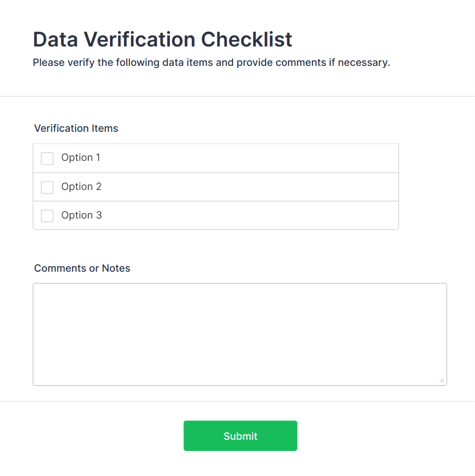Viewport: 475px width, 476px height.
Task: Click the divider line above Submit
Action: pos(237,401)
